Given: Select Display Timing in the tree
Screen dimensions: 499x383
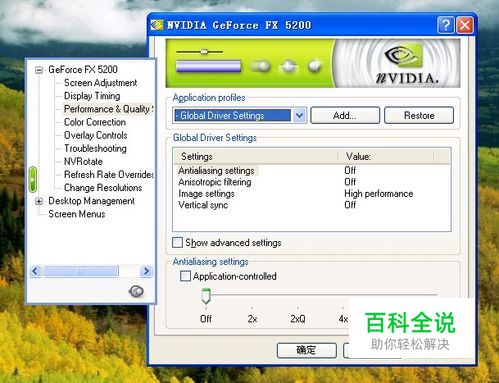Looking at the screenshot, I should (92, 96).
